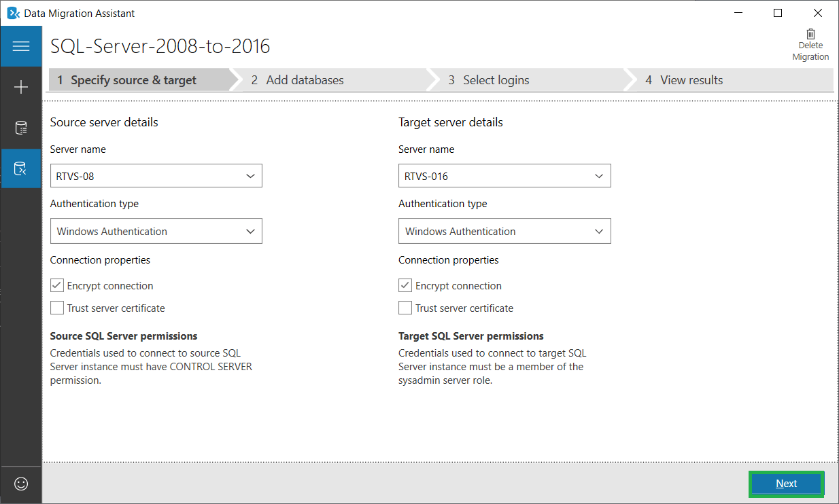Click target Connection properties label
The height and width of the screenshot is (504, 839).
(x=449, y=260)
